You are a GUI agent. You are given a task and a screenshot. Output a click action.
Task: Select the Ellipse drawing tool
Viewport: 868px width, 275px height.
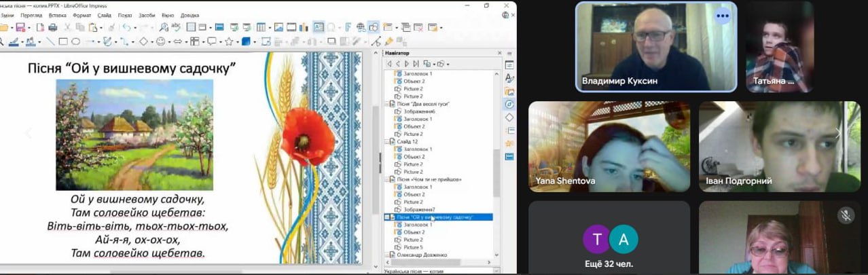[x=76, y=41]
